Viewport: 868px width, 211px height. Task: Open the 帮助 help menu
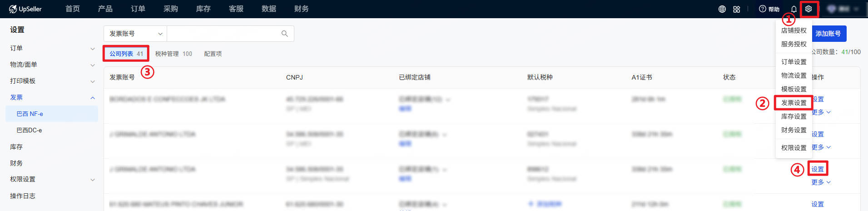pyautogui.click(x=769, y=9)
